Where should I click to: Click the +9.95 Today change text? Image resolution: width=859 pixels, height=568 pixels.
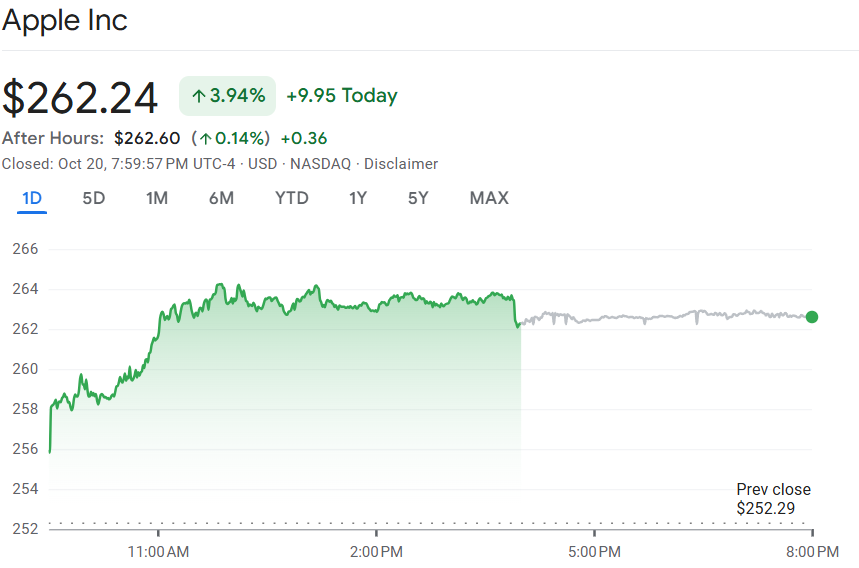(x=341, y=96)
